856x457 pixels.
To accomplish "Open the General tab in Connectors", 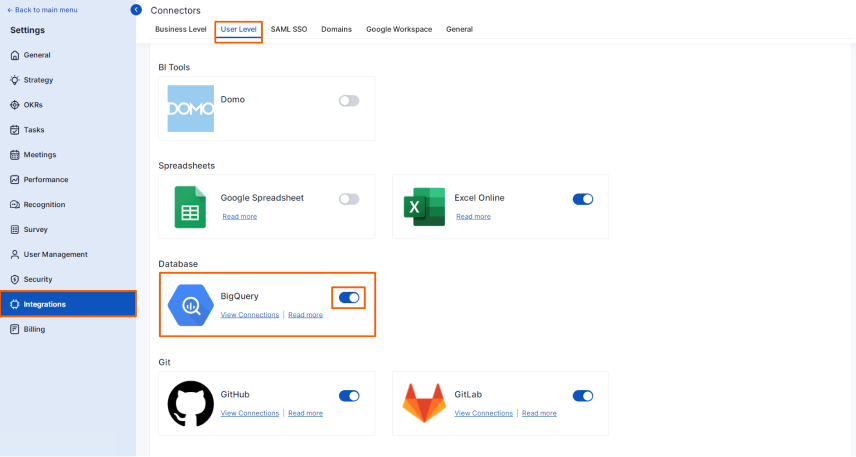I will tap(459, 29).
